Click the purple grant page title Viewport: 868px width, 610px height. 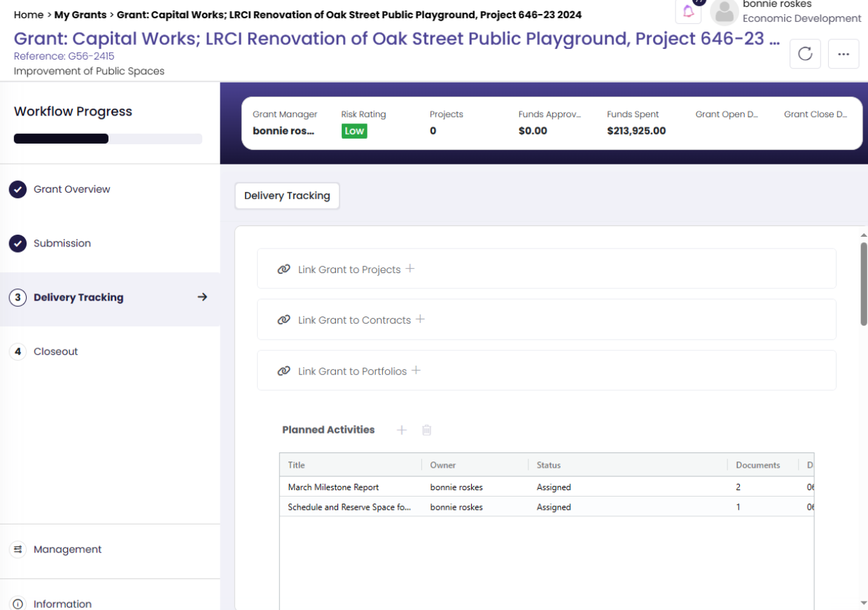397,39
